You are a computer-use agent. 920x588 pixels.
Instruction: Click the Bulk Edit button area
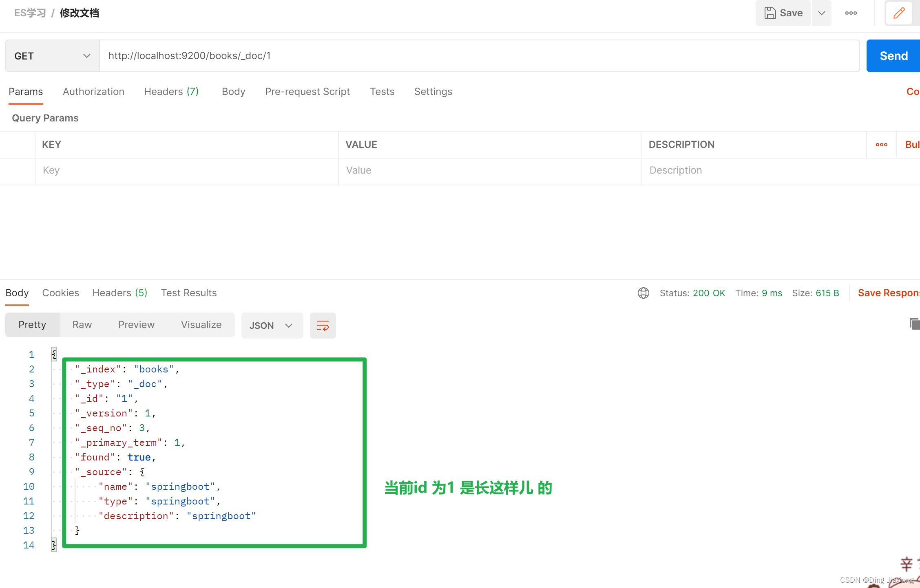click(x=912, y=144)
